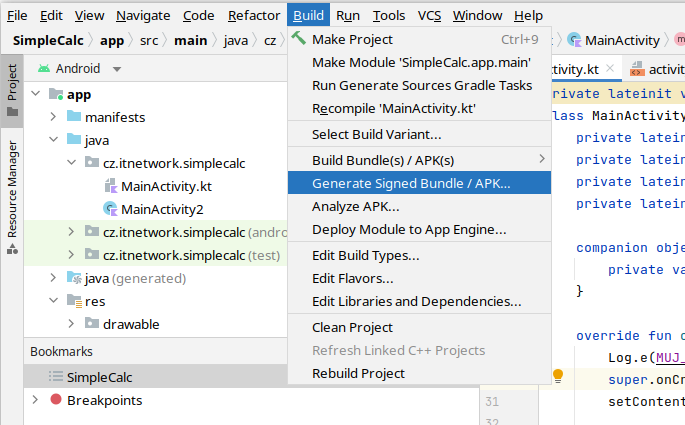Click the MainActivity class icon in breadcrumb

(x=574, y=40)
